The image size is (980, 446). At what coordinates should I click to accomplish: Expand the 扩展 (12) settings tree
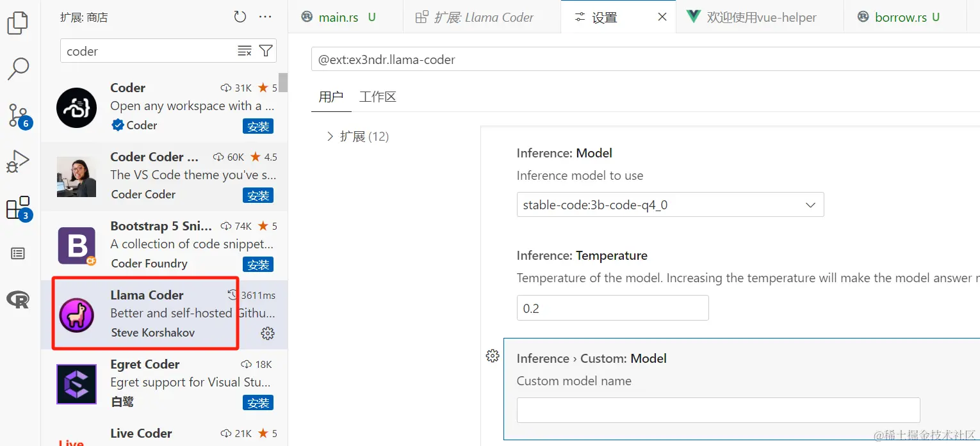pyautogui.click(x=357, y=136)
